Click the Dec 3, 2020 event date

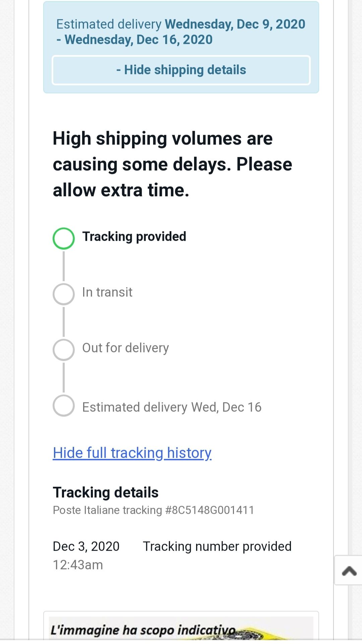[86, 546]
